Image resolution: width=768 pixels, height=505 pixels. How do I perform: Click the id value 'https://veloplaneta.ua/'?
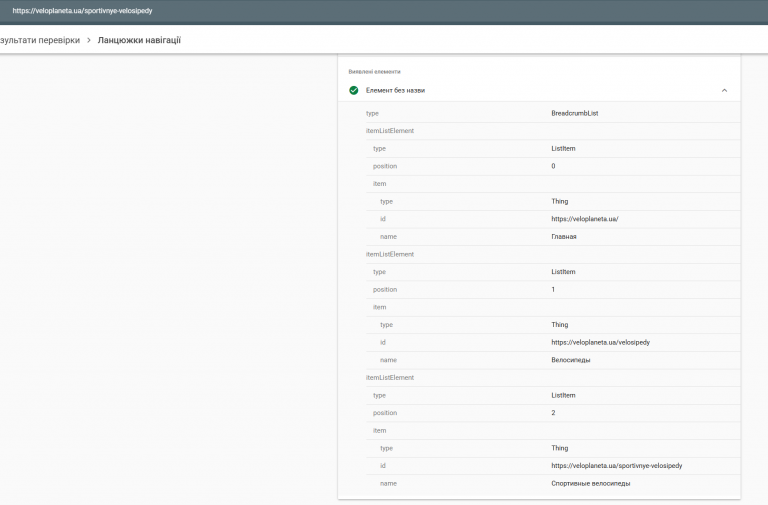click(585, 219)
